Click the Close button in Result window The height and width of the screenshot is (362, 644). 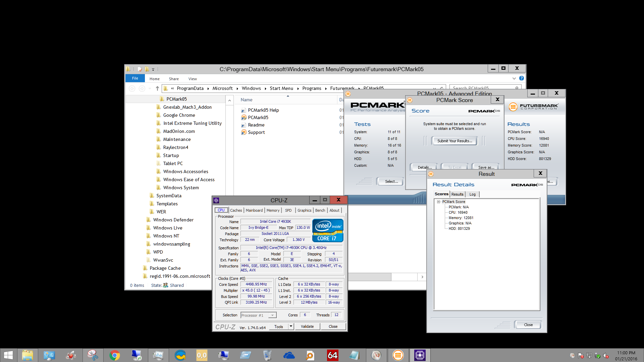[x=528, y=325]
